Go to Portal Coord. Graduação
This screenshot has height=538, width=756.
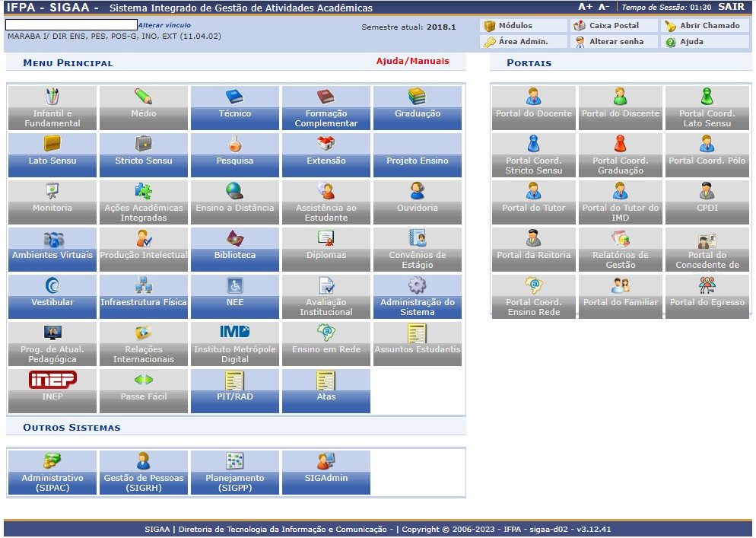(621, 155)
